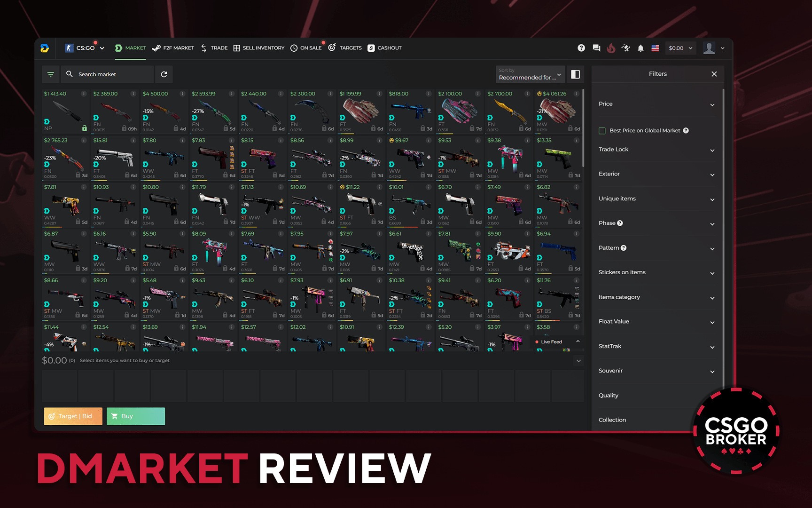Switch to the F2F MARKET tab
The height and width of the screenshot is (508, 812).
pos(173,48)
